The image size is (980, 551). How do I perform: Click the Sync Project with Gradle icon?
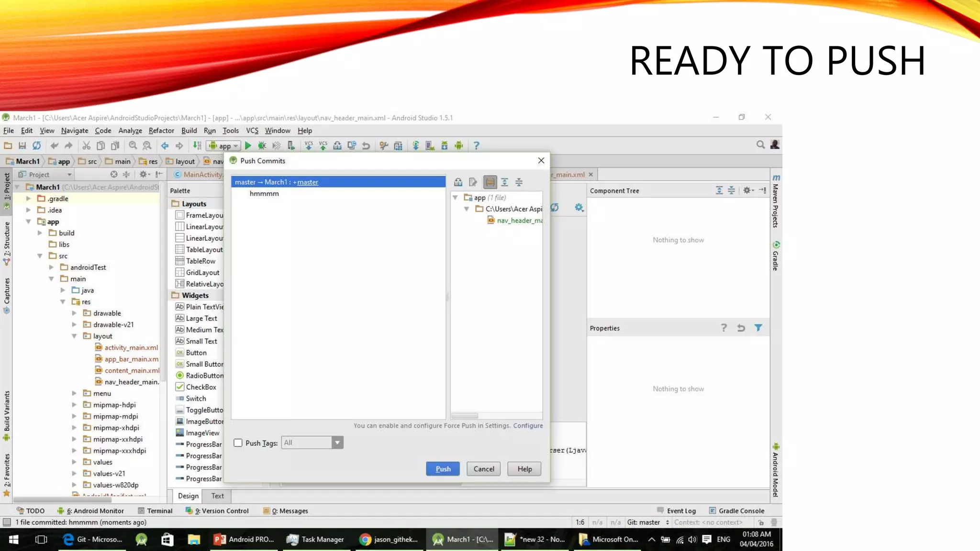pyautogui.click(x=416, y=146)
